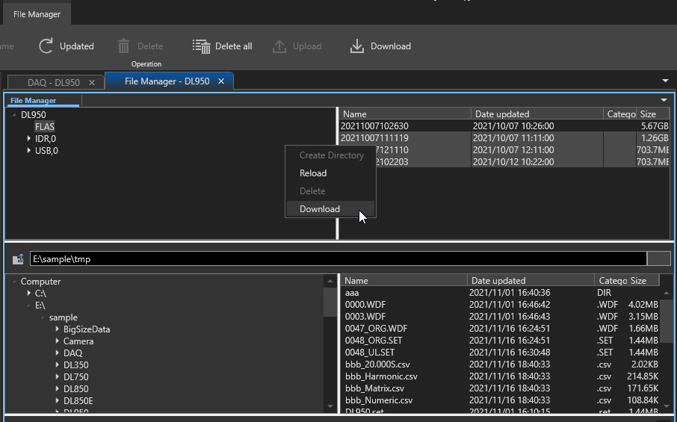Select the FLAS tree item
This screenshot has height=422, width=677.
[x=45, y=127]
